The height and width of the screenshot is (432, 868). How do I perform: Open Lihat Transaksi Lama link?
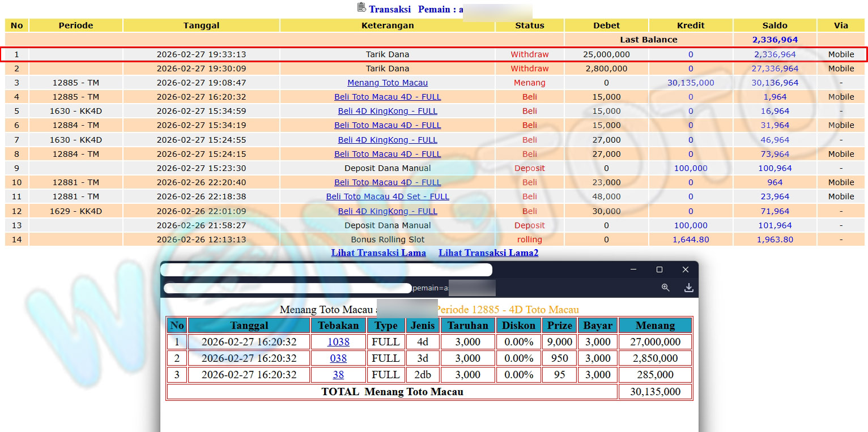click(x=378, y=253)
